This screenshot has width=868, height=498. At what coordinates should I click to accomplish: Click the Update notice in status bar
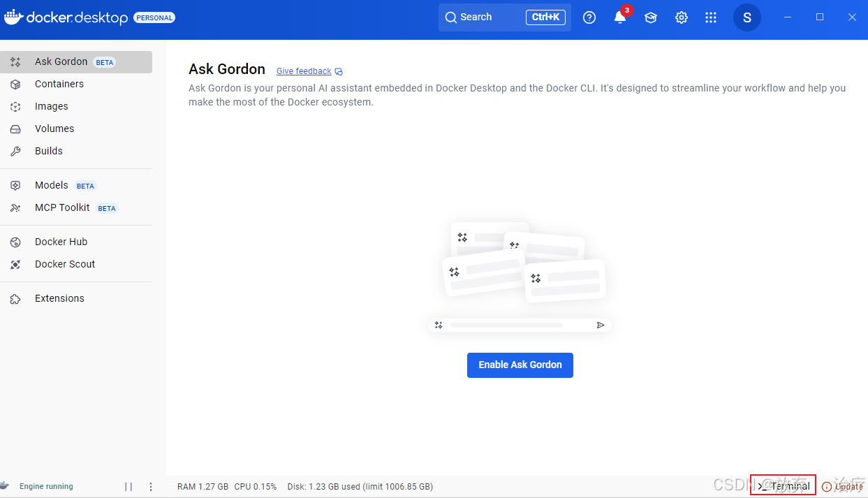tap(842, 486)
